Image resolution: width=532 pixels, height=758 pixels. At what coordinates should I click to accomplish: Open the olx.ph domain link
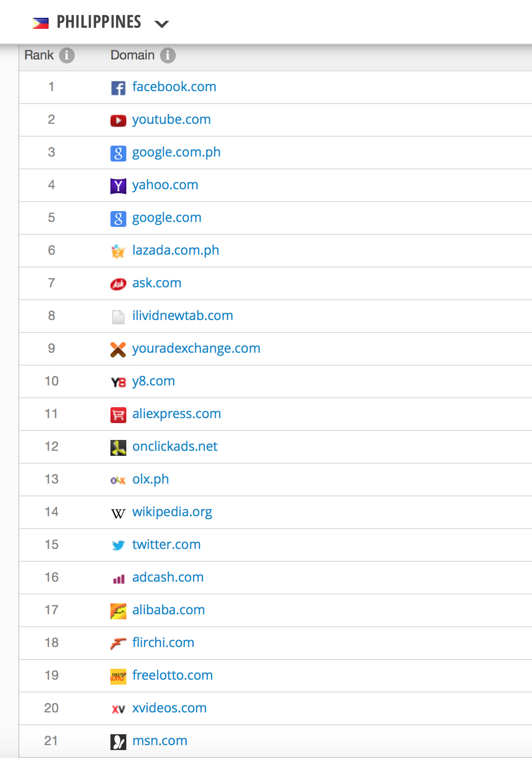151,480
